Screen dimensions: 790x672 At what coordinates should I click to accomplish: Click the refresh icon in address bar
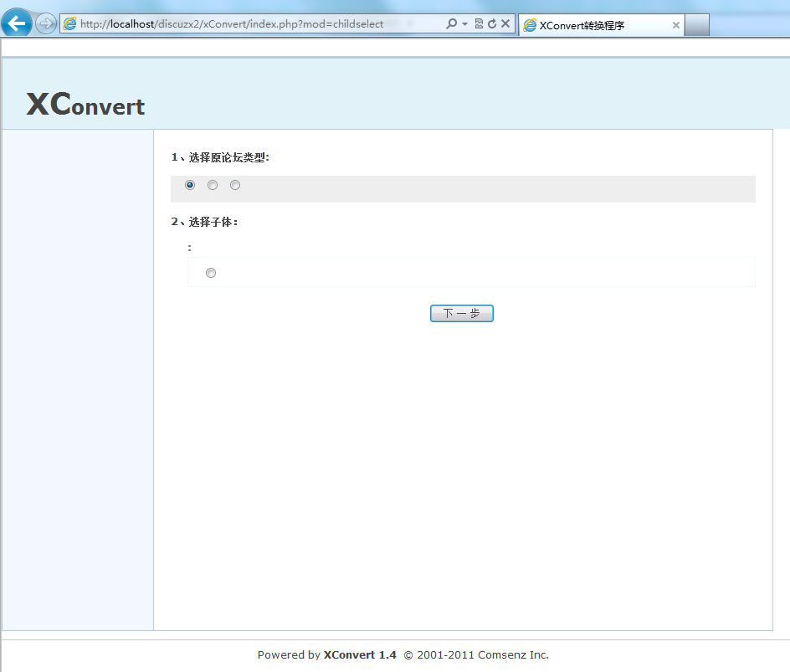click(x=492, y=23)
